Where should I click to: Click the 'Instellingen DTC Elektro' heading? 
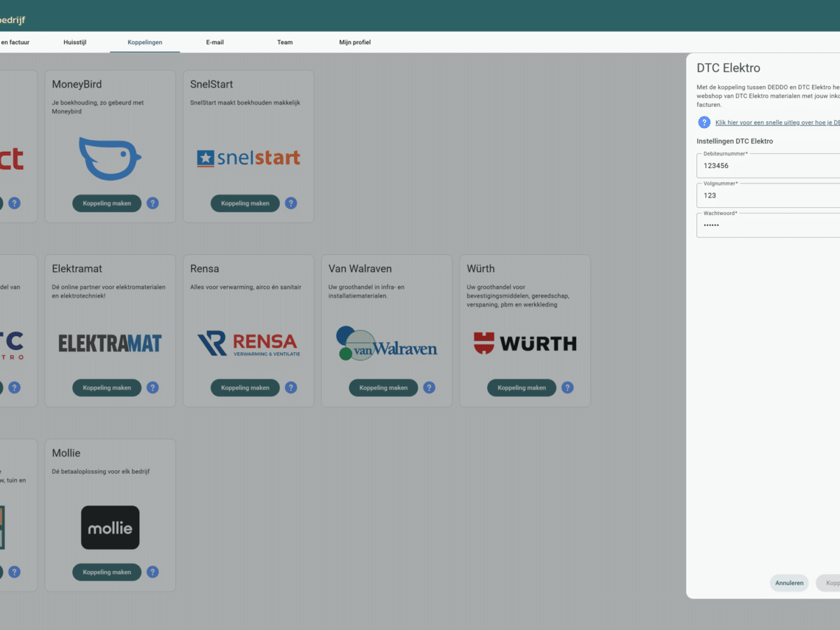[x=735, y=141]
